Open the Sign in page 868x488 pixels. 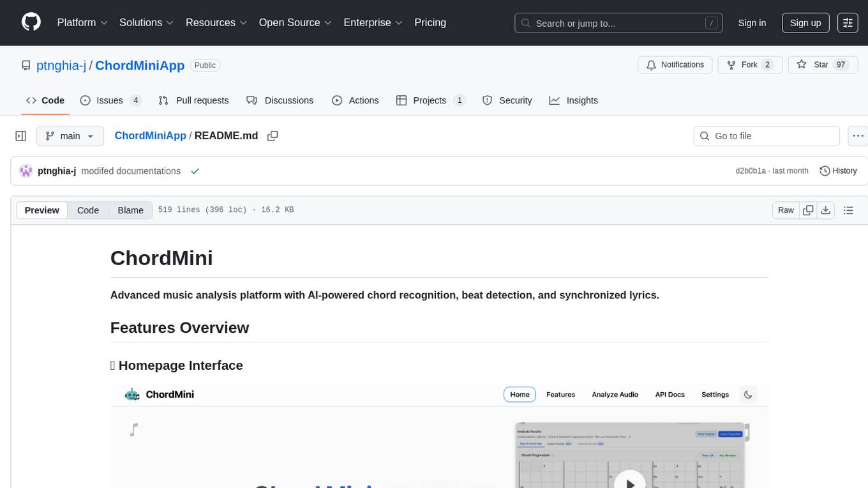(x=752, y=23)
